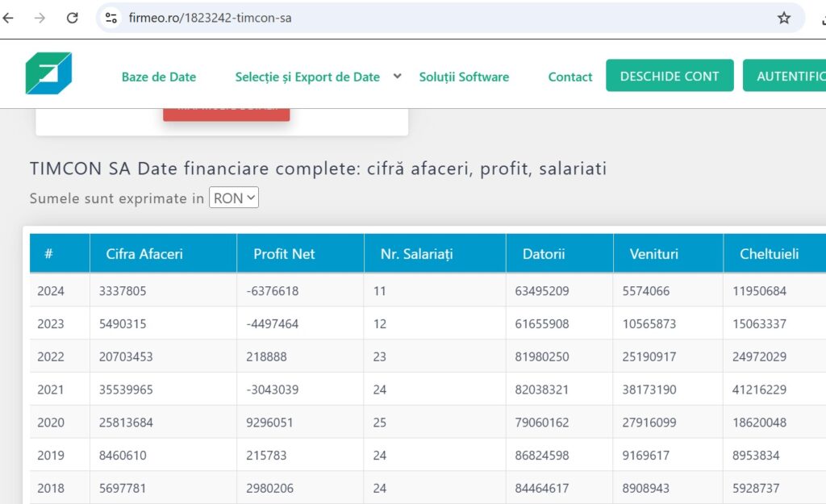Screen dimensions: 826x504
Task: Open the Baze de Date menu
Action: point(159,77)
